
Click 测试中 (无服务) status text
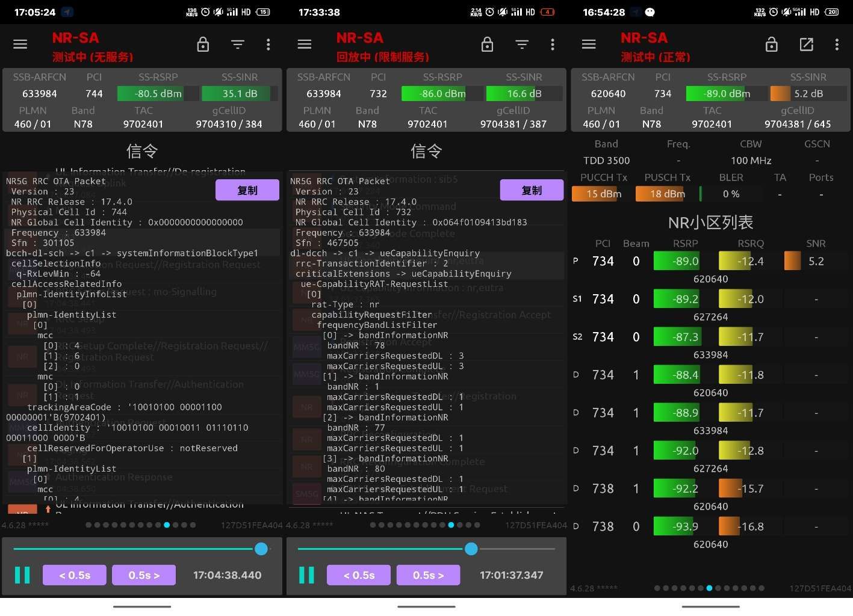click(x=93, y=57)
